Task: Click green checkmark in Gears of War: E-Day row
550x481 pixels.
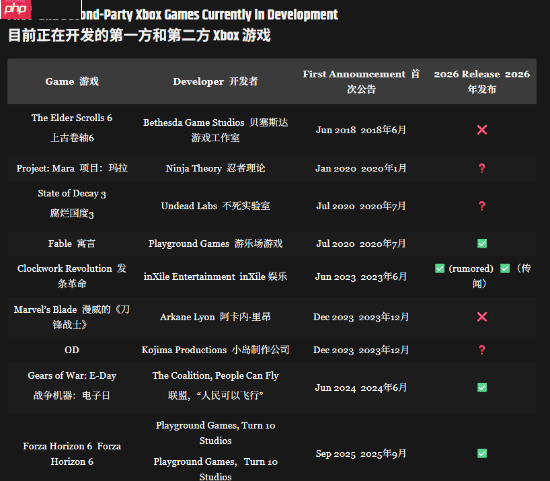Action: pos(482,387)
